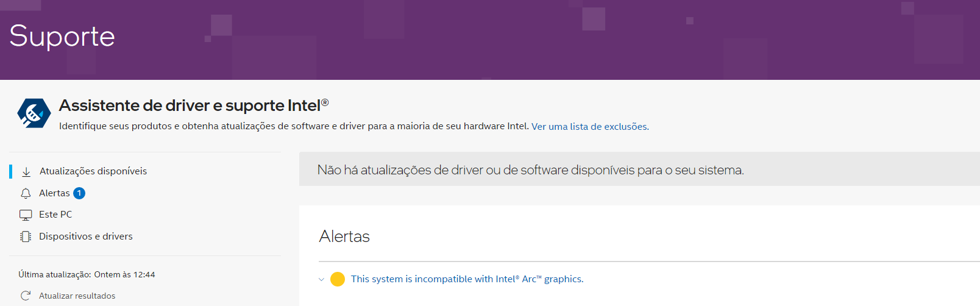Click the chip icon for Dispositivos e drivers
The height and width of the screenshot is (306, 980).
[26, 237]
